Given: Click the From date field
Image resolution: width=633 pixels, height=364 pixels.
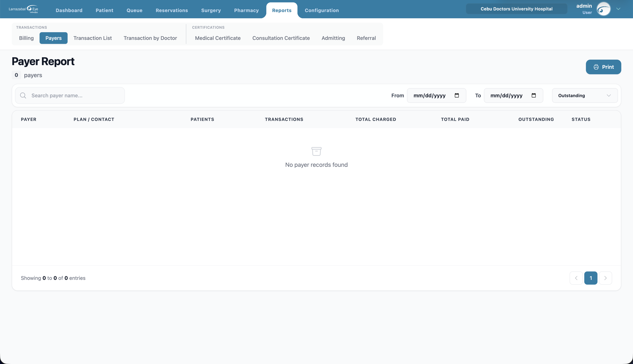Looking at the screenshot, I should (x=436, y=95).
